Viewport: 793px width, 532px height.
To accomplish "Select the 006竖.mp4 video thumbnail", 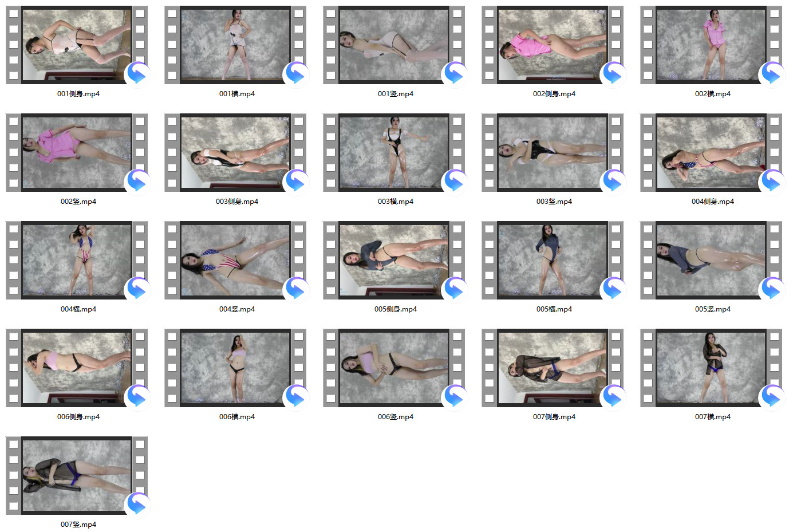I will 394,368.
